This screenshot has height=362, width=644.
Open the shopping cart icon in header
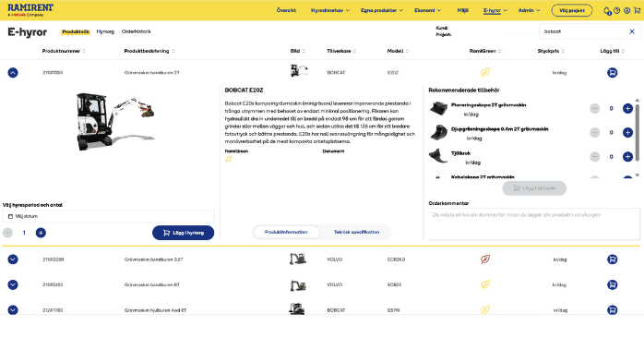pos(637,11)
